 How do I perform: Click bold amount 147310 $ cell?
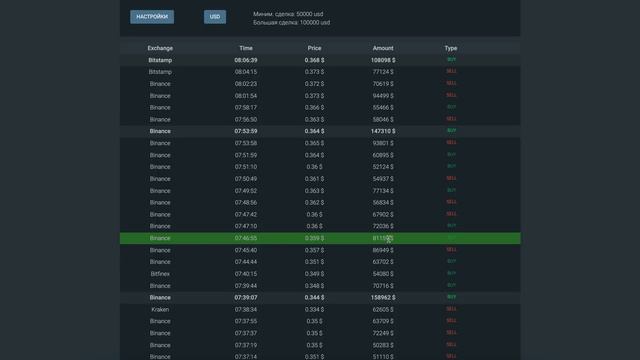click(383, 131)
